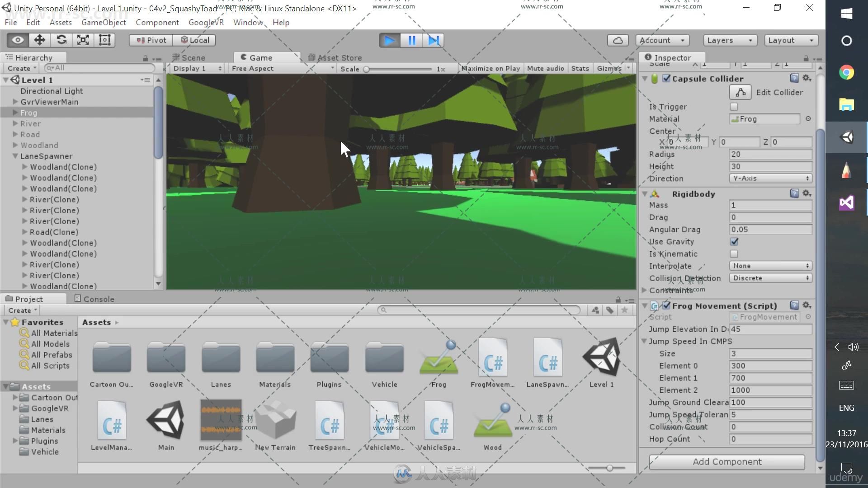Click the Add Component button
Viewport: 868px width, 488px height.
click(x=726, y=462)
